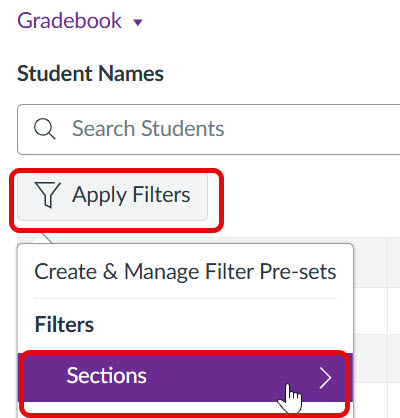The height and width of the screenshot is (418, 400).
Task: Click the Gradebook title link
Action: tap(69, 21)
